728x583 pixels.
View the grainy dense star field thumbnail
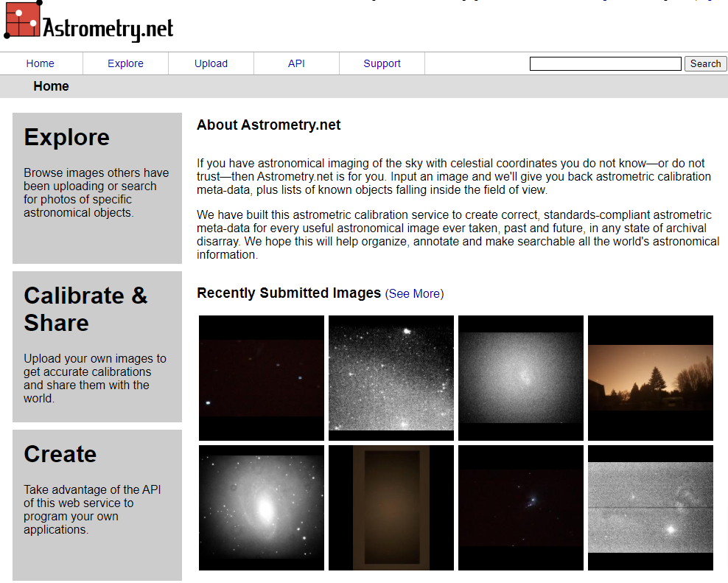(391, 378)
